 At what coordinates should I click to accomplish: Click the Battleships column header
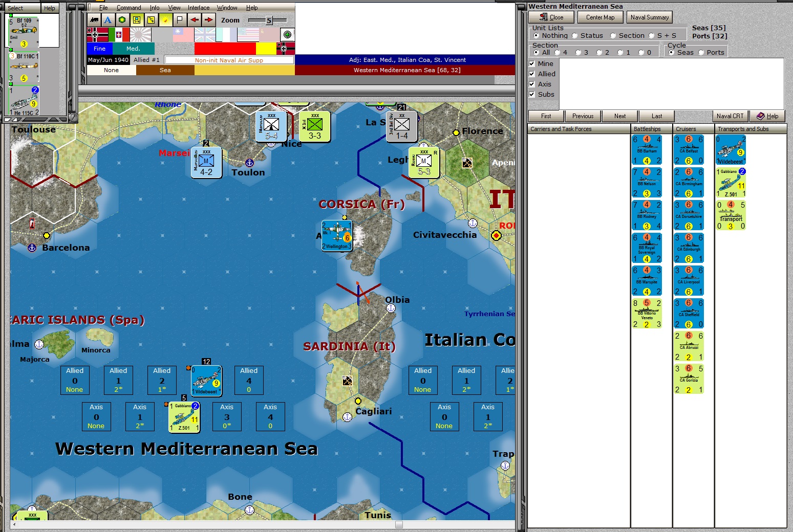click(651, 129)
